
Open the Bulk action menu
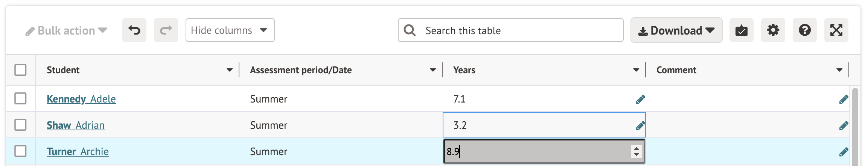67,30
